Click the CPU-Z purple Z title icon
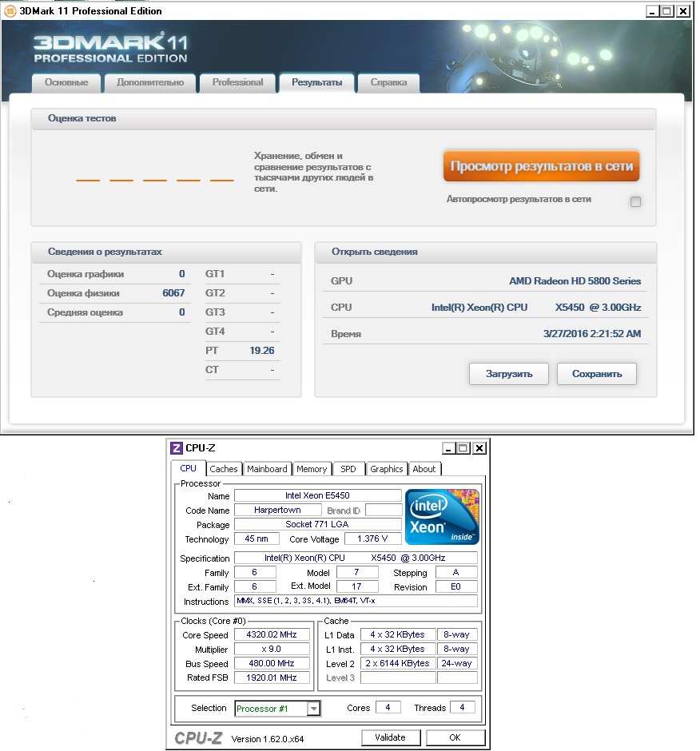Image resolution: width=700 pixels, height=751 pixels. pyautogui.click(x=177, y=448)
